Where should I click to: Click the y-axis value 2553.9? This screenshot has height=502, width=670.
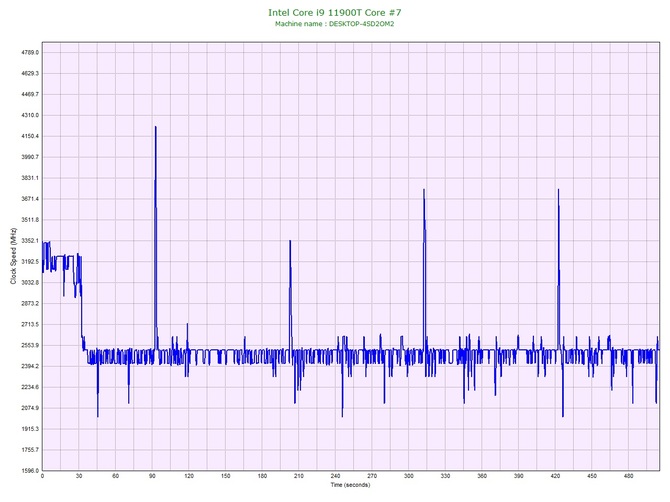point(30,346)
